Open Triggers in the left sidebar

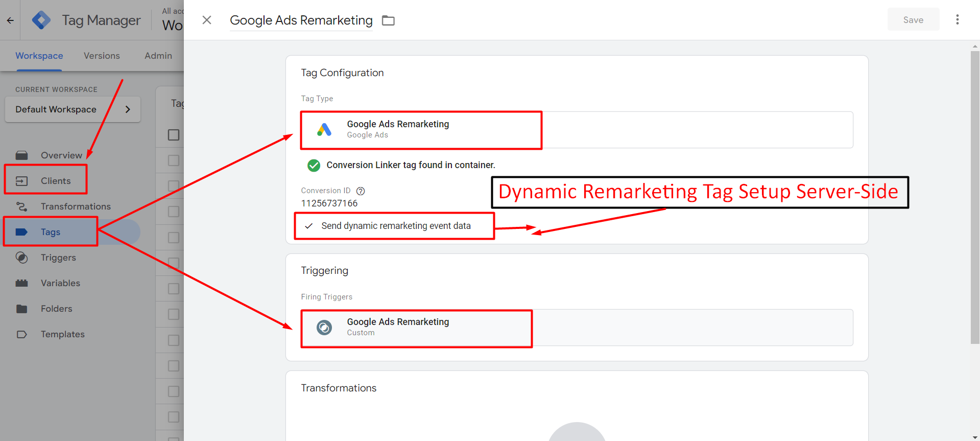pyautogui.click(x=58, y=258)
